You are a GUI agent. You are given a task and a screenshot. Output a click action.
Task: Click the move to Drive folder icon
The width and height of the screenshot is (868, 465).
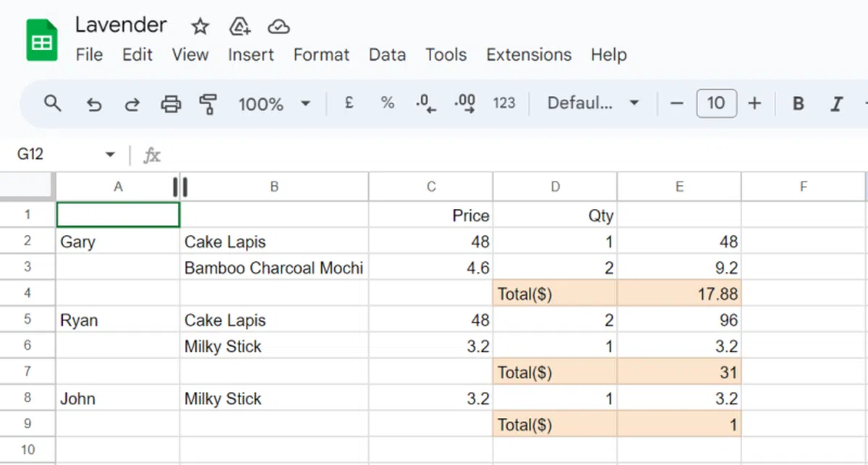[239, 27]
